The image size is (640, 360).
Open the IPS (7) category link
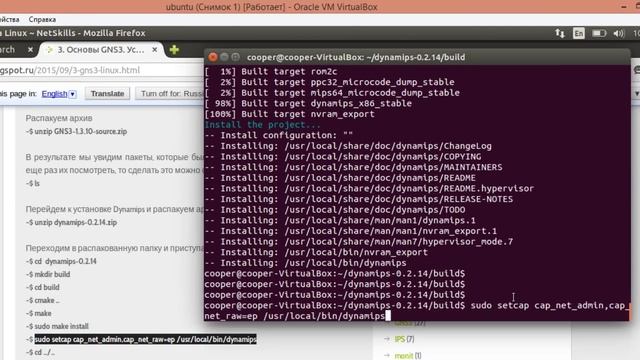[404, 339]
